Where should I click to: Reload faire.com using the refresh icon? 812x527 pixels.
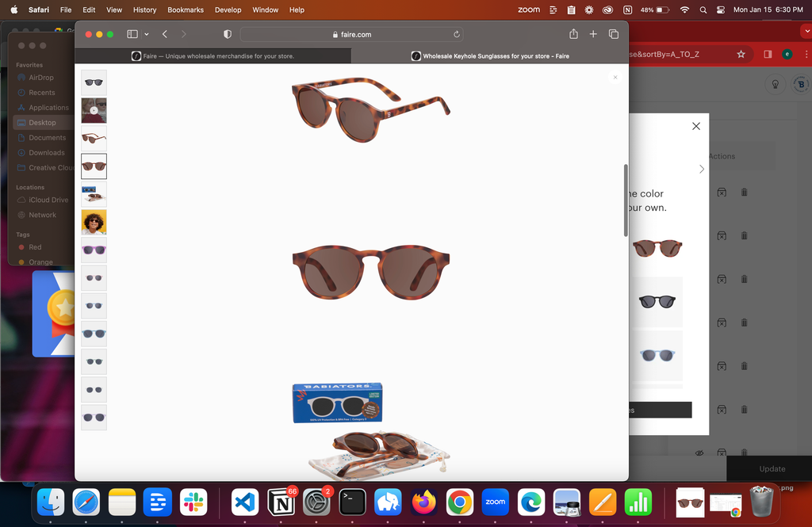click(457, 34)
